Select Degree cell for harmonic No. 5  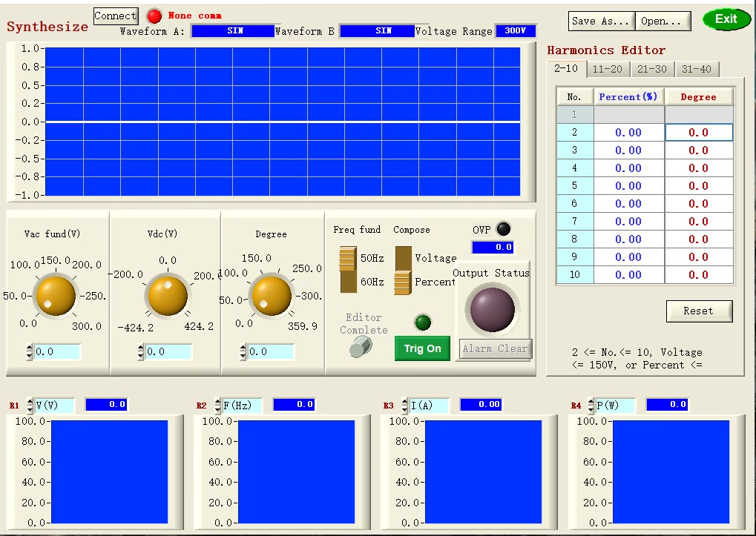(699, 186)
